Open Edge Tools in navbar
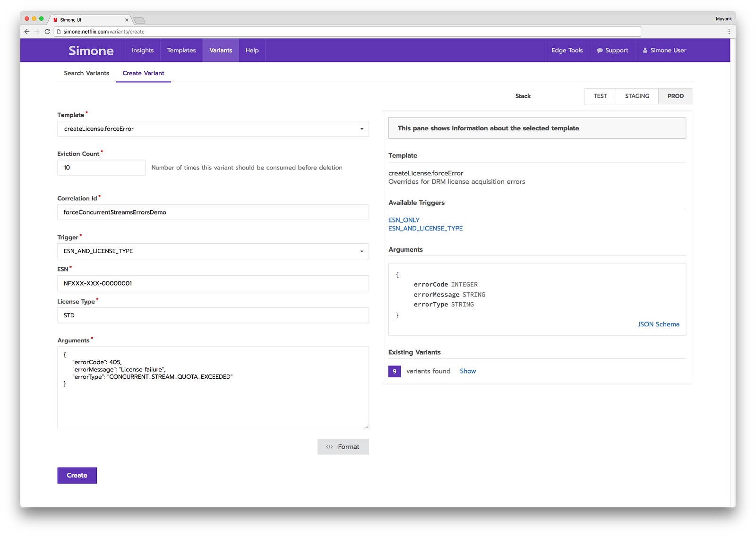 (x=567, y=51)
